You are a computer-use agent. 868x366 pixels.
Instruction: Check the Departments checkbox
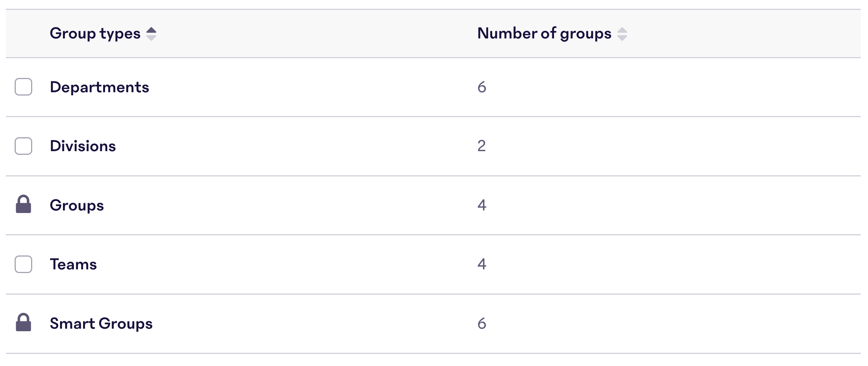pos(23,87)
